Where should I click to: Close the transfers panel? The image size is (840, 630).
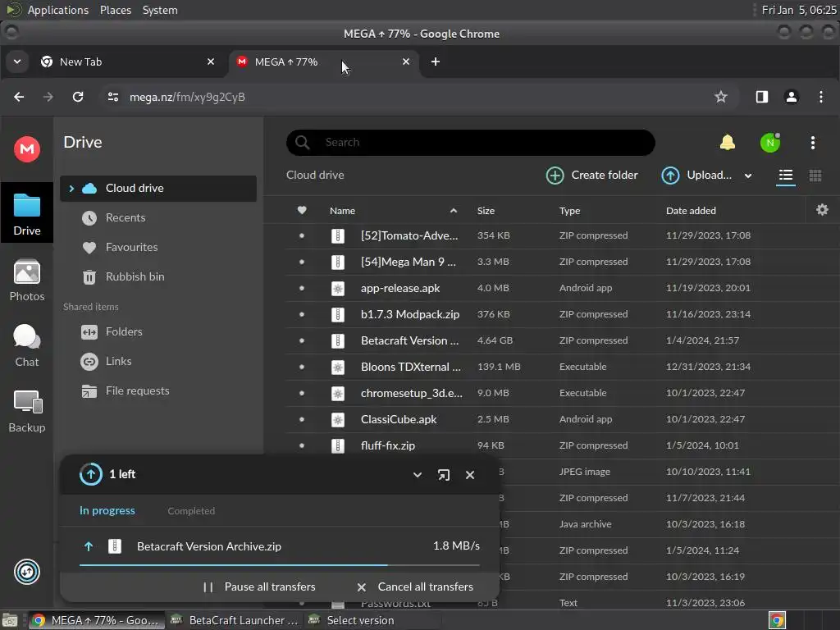[470, 475]
